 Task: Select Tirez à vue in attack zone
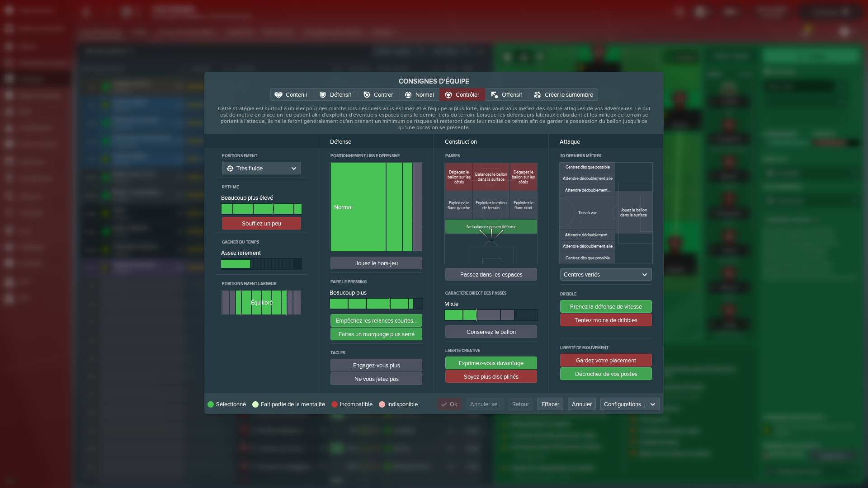pyautogui.click(x=587, y=213)
